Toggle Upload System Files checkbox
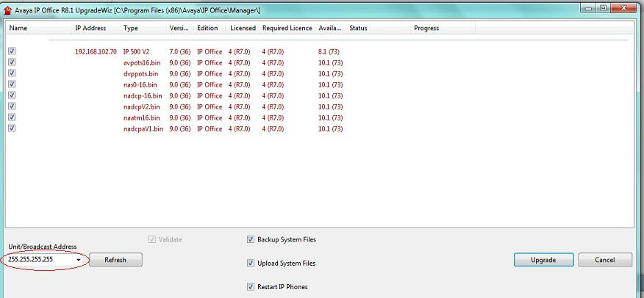The height and width of the screenshot is (298, 644). tap(251, 264)
